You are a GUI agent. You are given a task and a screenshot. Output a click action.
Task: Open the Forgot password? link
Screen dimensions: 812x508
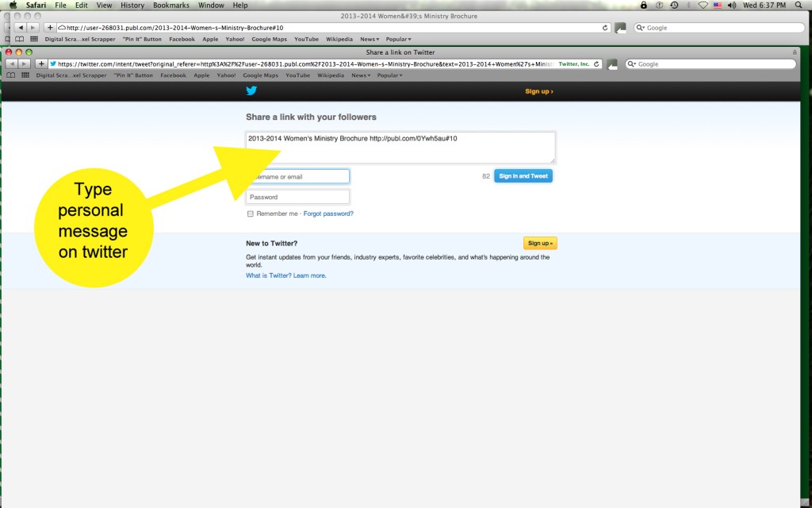tap(328, 214)
